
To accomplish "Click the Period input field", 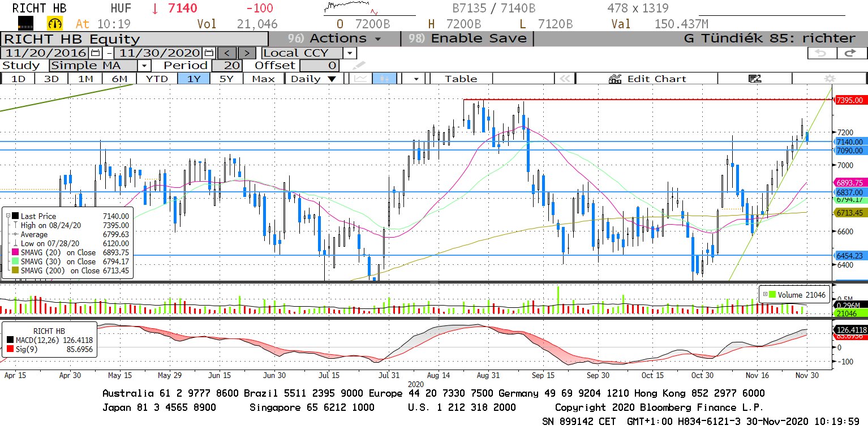I will click(226, 66).
